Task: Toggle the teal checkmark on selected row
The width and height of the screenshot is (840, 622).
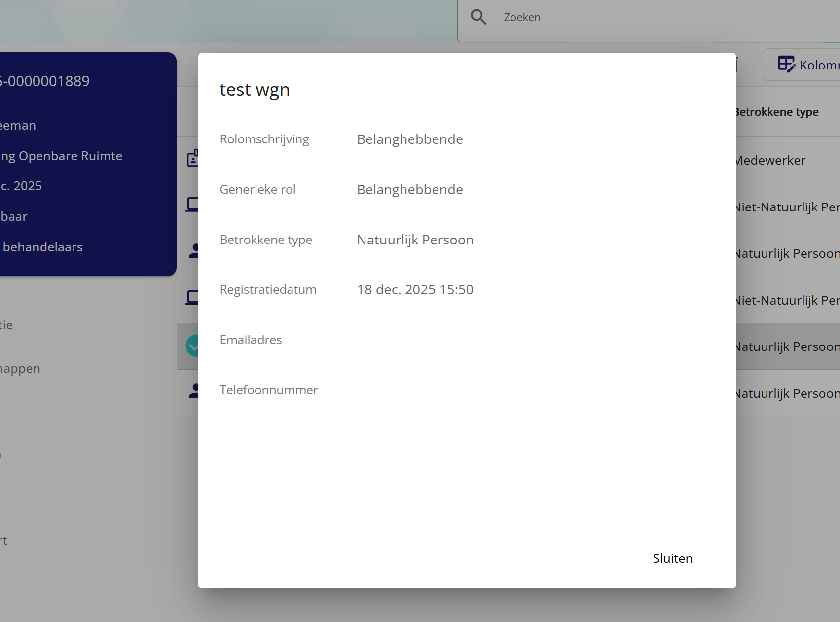Action: [x=192, y=346]
